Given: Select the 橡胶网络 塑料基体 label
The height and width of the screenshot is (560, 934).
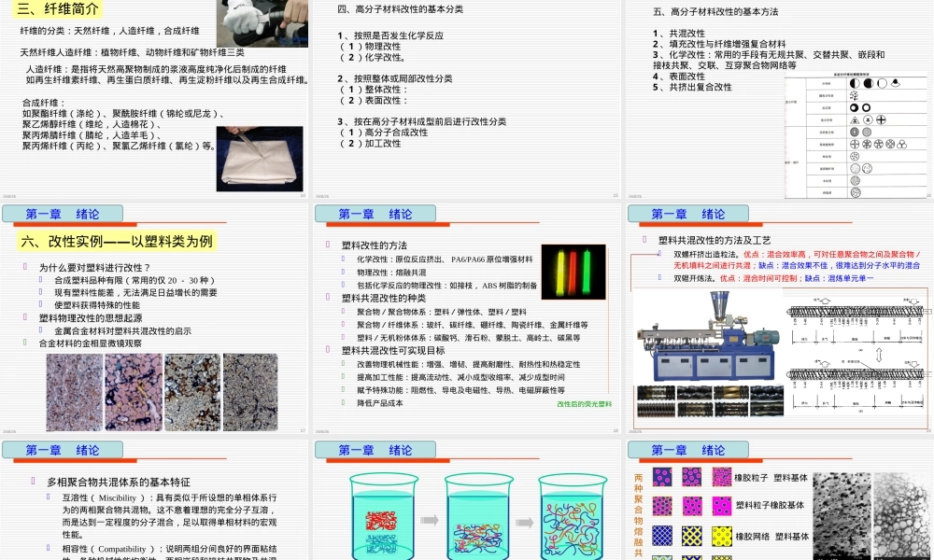Looking at the screenshot, I should tap(772, 537).
